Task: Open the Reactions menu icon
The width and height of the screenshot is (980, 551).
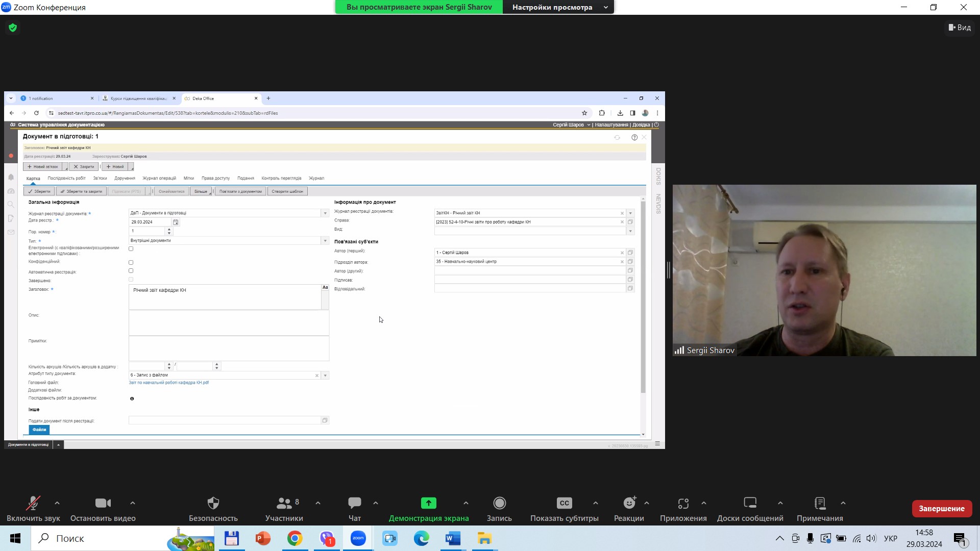Action: click(629, 503)
